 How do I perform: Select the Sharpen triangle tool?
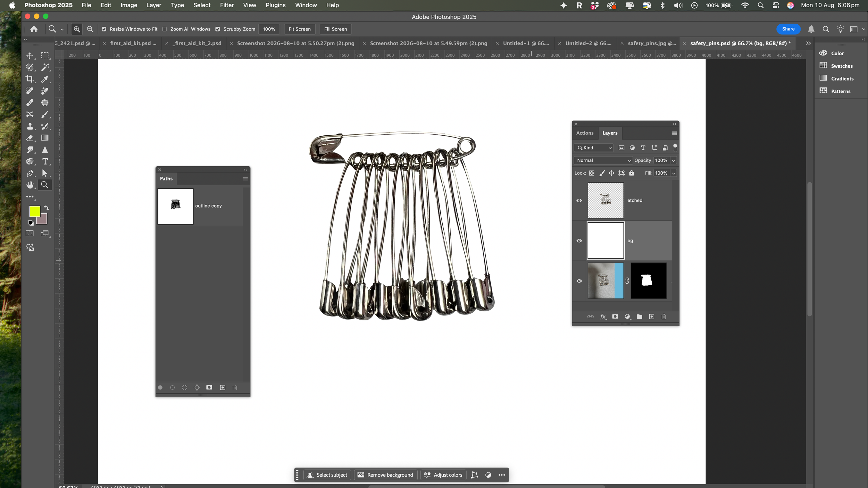point(45,150)
